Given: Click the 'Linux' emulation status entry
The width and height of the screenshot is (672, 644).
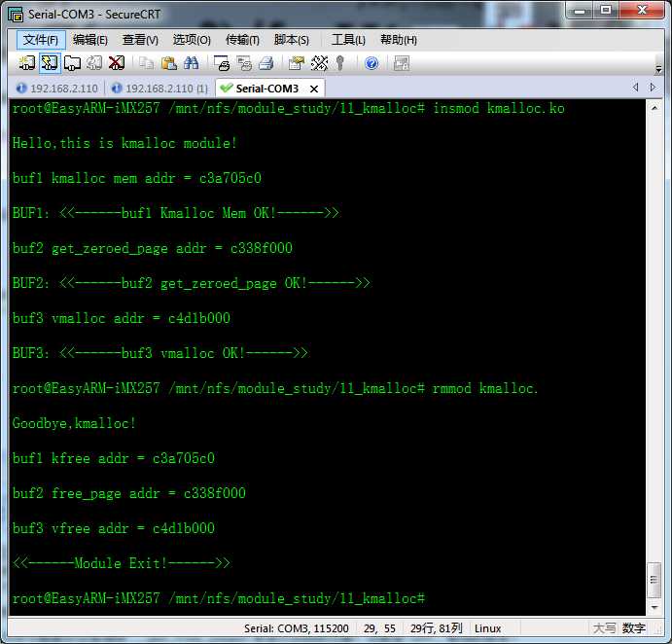Looking at the screenshot, I should point(488,628).
